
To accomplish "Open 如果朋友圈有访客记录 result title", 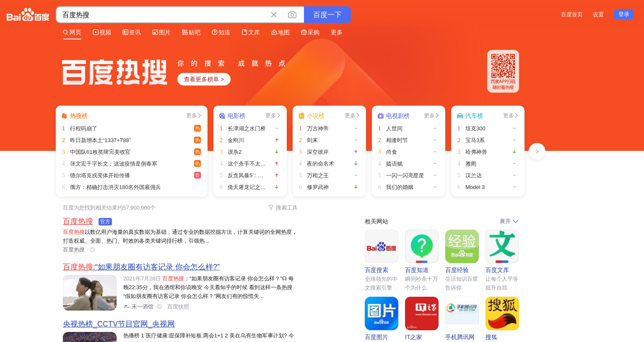I will click(141, 267).
